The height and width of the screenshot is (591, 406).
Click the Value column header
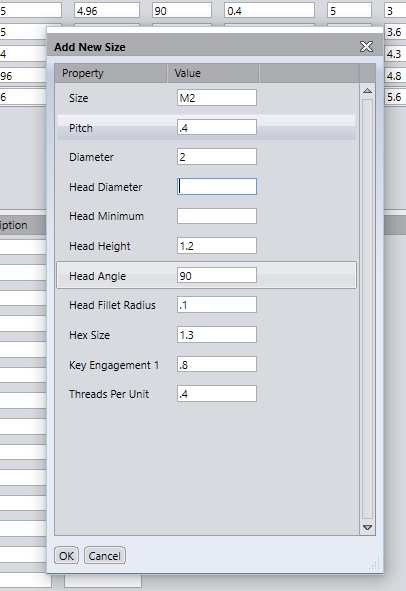coord(213,73)
